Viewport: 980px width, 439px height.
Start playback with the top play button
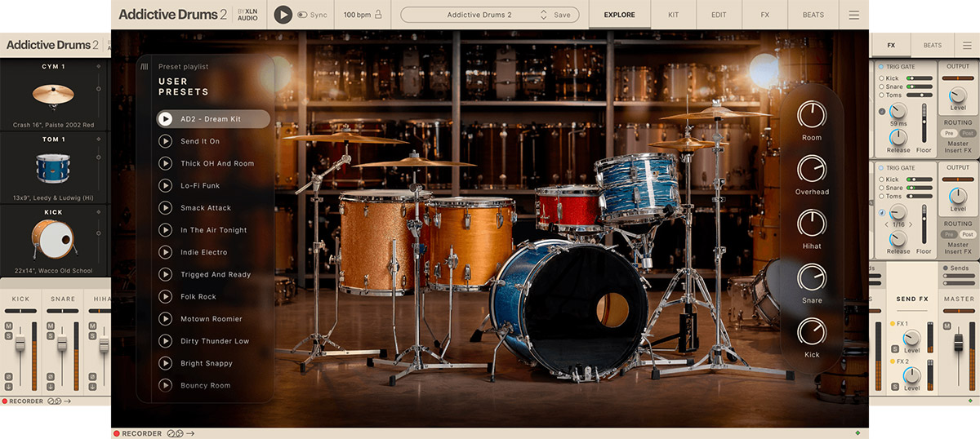coord(283,15)
